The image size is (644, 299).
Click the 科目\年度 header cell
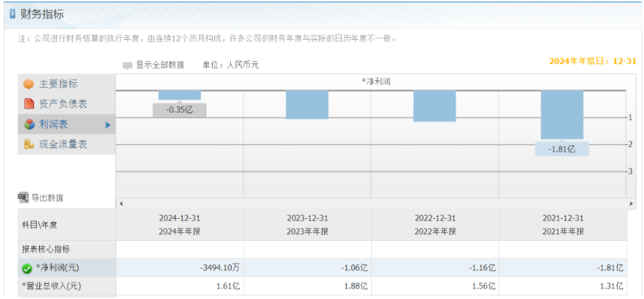tap(67, 224)
